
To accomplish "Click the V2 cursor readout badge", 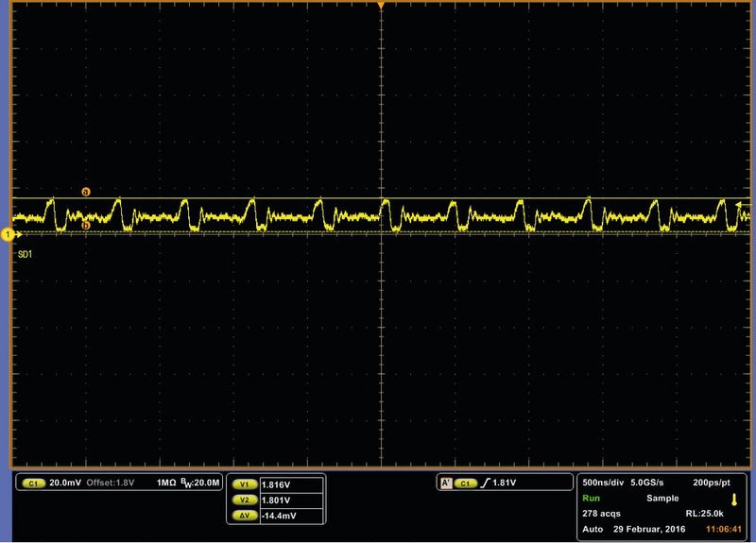I will pyautogui.click(x=244, y=499).
